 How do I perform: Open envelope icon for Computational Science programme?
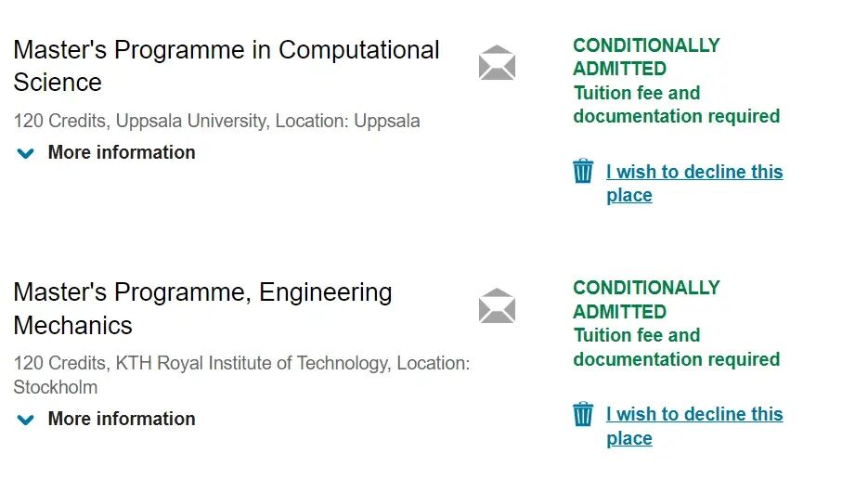(497, 62)
